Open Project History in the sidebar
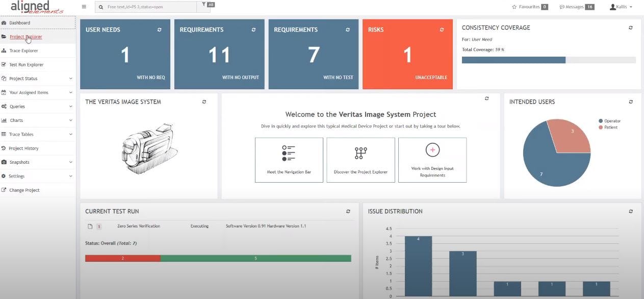This screenshot has height=299, width=644. point(24,148)
